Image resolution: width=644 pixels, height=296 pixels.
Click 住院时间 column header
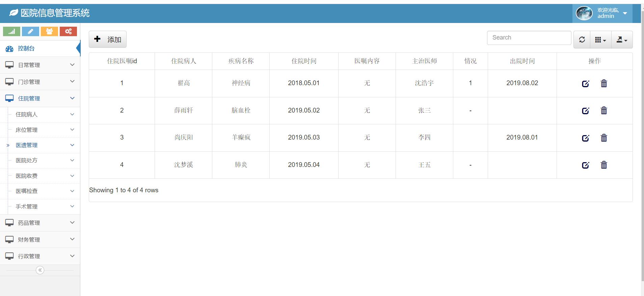click(304, 61)
